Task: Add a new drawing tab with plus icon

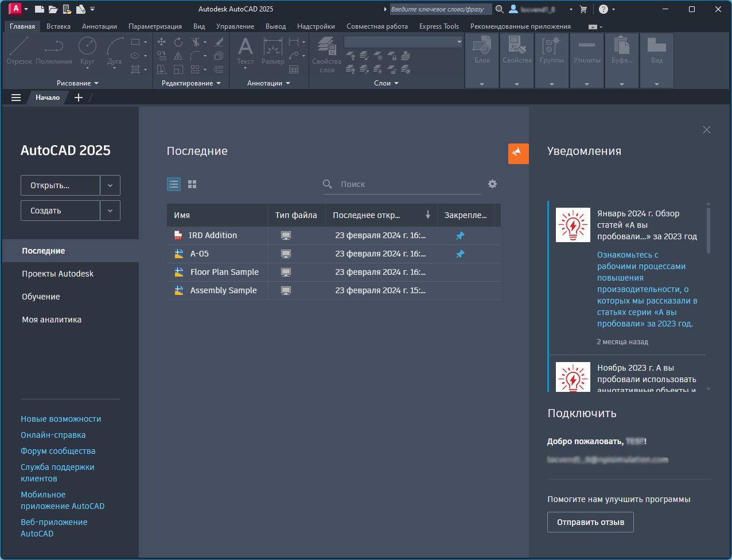Action: coord(79,98)
